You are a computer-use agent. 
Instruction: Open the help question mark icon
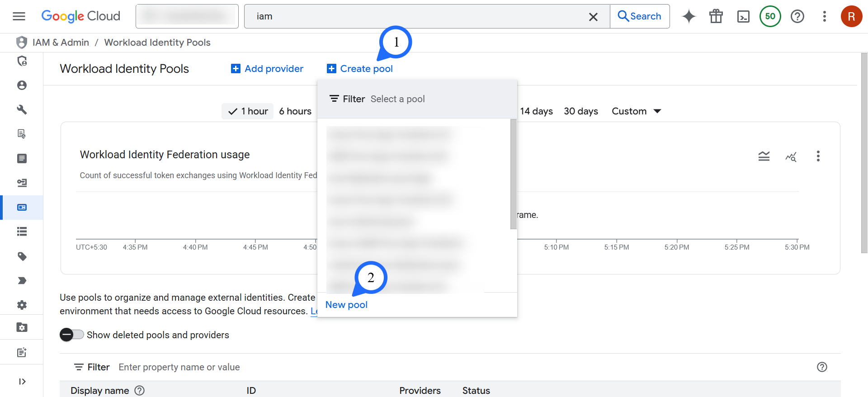click(797, 17)
